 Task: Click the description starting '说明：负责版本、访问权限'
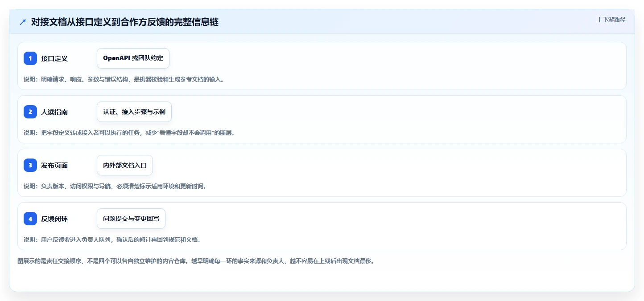[x=115, y=186]
